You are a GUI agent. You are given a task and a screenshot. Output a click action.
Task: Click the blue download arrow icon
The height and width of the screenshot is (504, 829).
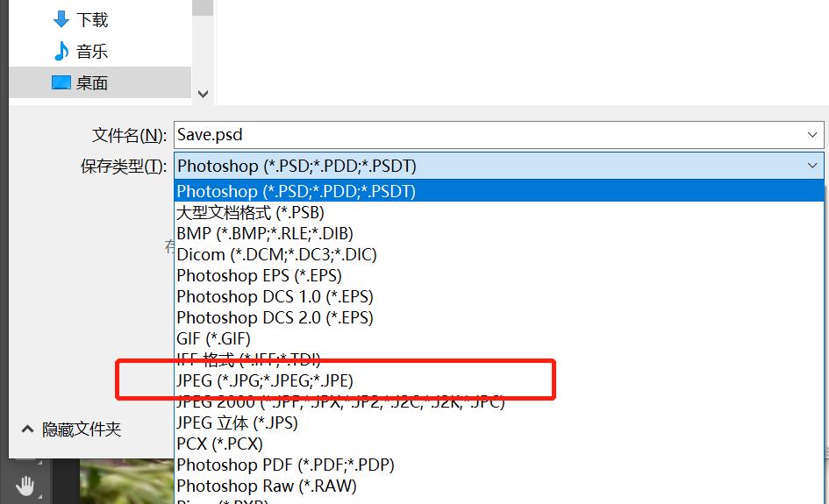[61, 19]
